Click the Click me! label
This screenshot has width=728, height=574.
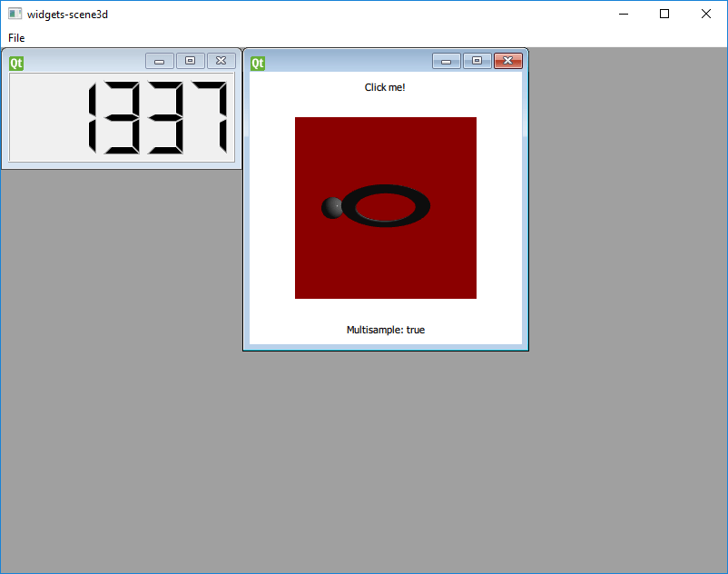(x=385, y=87)
